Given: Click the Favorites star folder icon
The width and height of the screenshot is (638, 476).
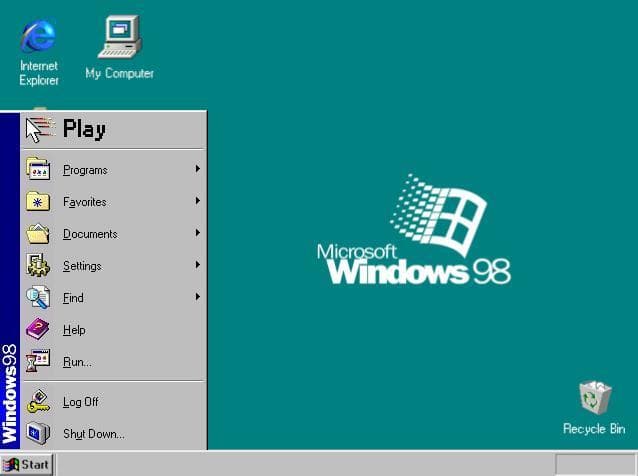Looking at the screenshot, I should (x=38, y=201).
